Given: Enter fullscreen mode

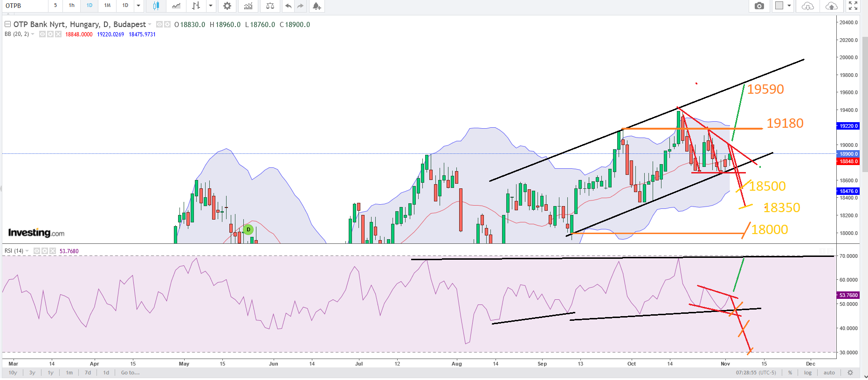Looking at the screenshot, I should pos(853,6).
